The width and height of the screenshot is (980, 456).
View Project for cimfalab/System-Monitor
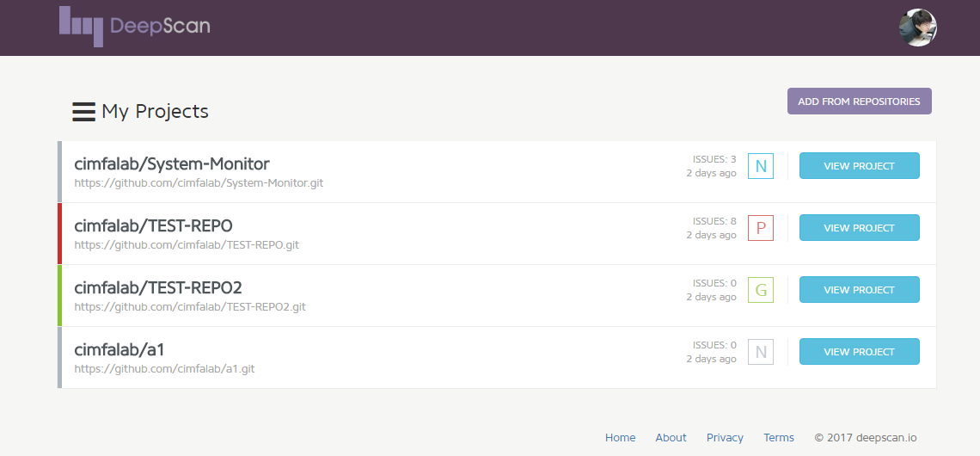click(860, 166)
